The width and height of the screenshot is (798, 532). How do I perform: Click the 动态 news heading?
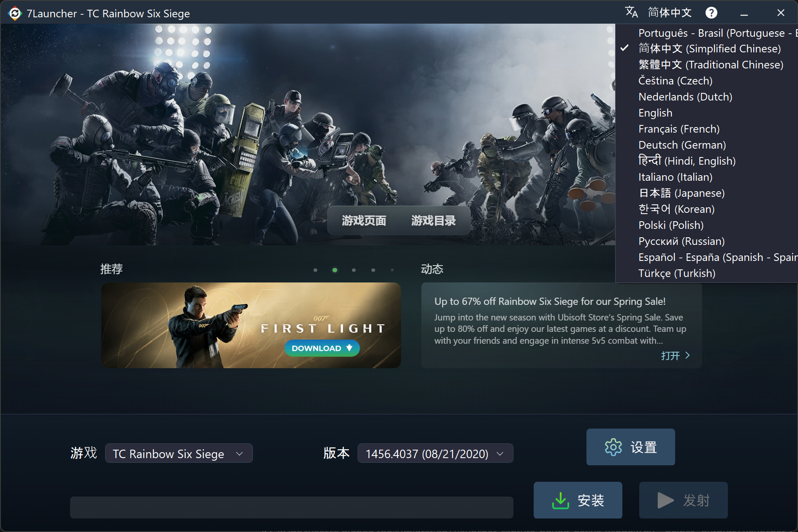pyautogui.click(x=432, y=269)
